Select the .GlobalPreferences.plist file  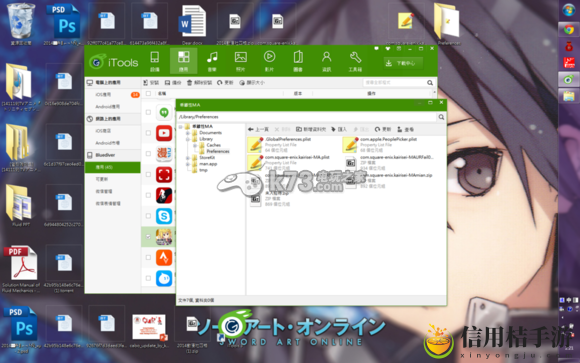(x=280, y=145)
